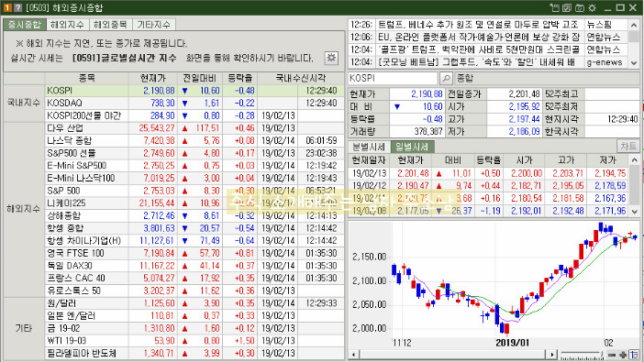This screenshot has height=362, width=644.
Task: Click news list scrollbar thumb
Action: 634,38
